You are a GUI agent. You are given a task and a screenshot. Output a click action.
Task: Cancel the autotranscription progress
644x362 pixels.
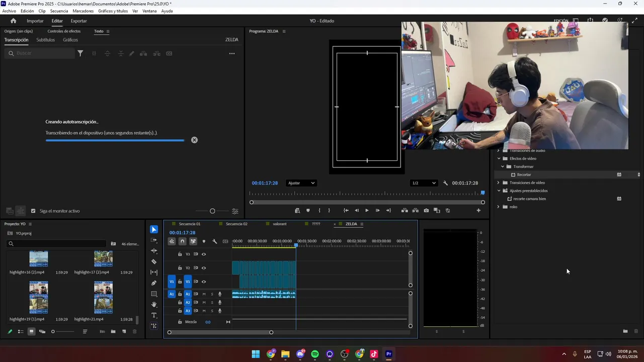coord(194,140)
